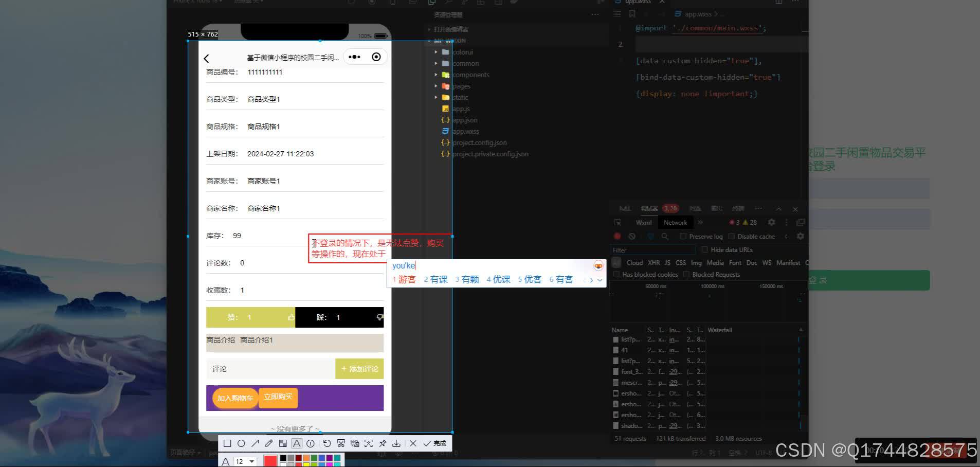980x467 pixels.
Task: Expand the components folder
Action: point(436,75)
